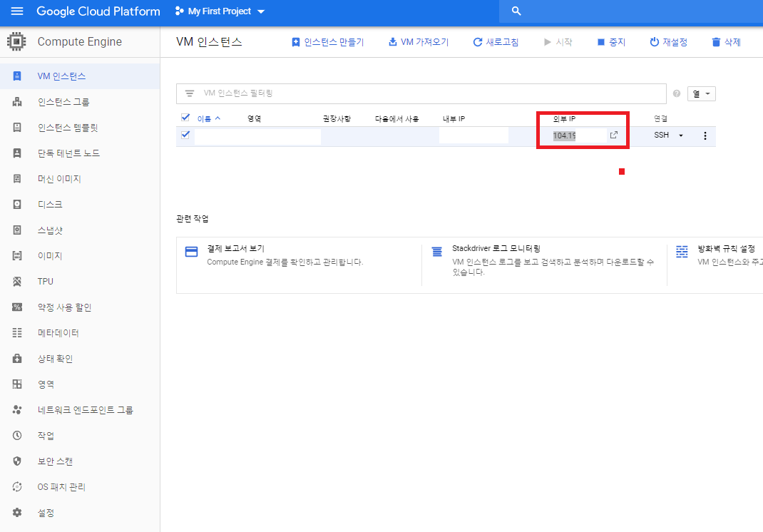763x532 pixels.
Task: Click 네트워크 엔드포인트 그룹 icon
Action: tap(17, 410)
